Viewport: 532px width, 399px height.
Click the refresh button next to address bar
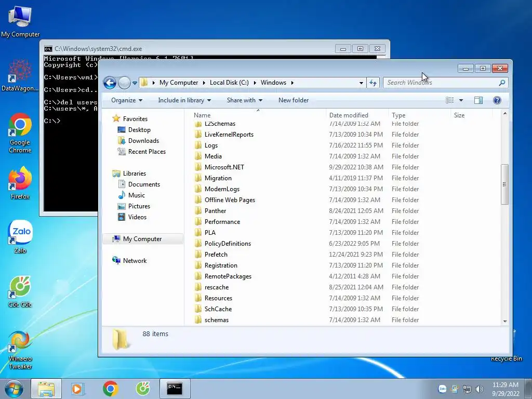click(x=373, y=83)
